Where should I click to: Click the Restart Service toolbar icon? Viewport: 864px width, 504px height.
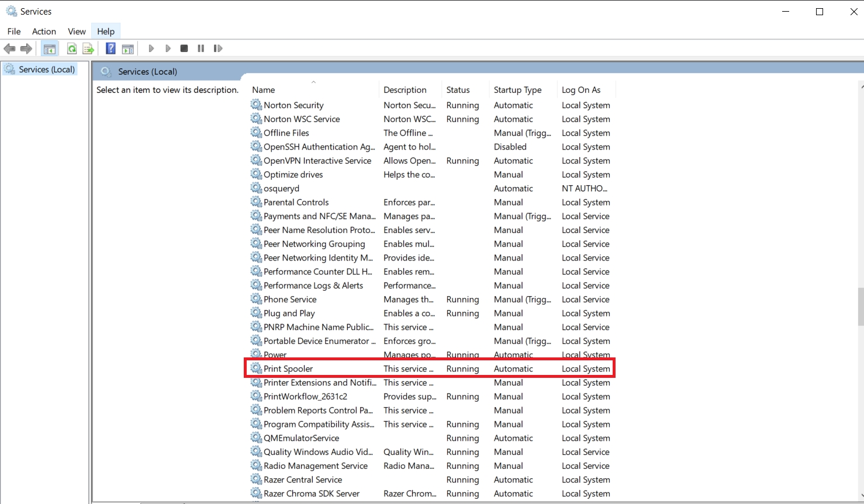(218, 48)
